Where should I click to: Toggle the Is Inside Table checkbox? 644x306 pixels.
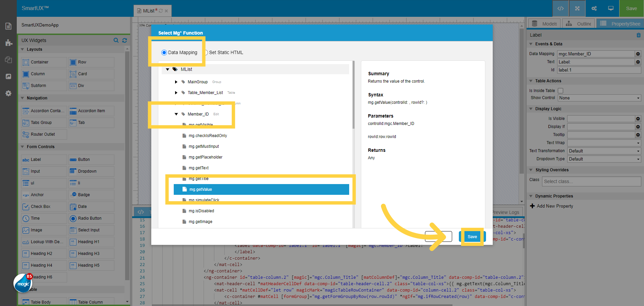point(560,91)
